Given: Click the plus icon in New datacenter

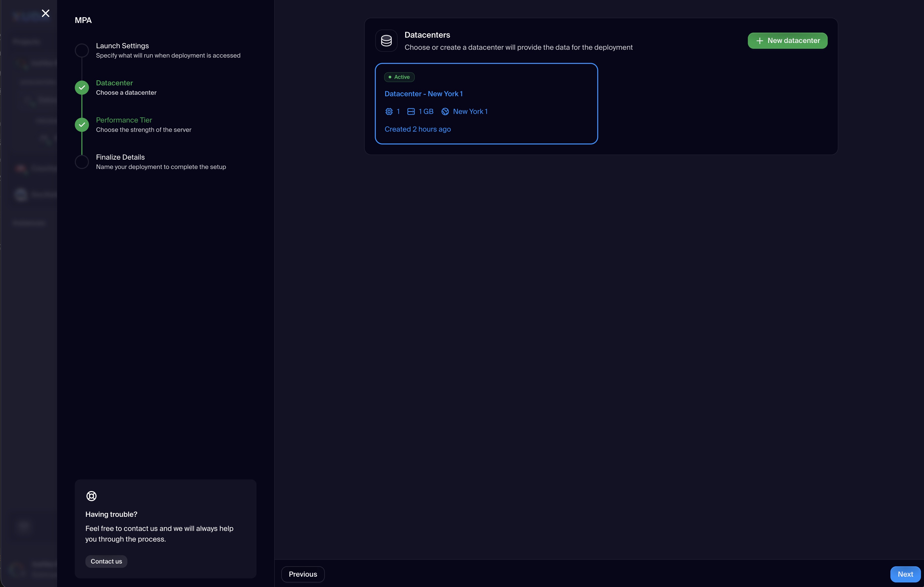Looking at the screenshot, I should point(759,41).
